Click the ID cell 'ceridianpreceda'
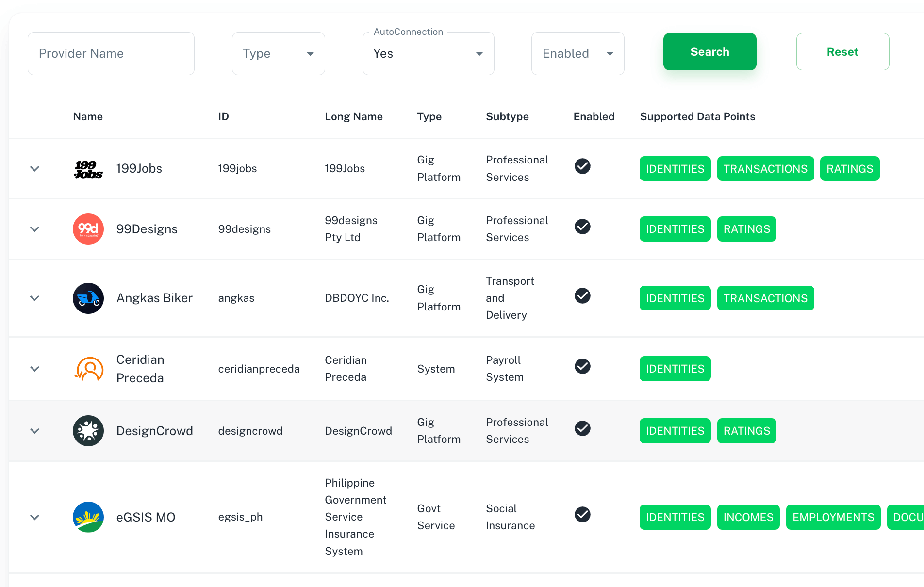 (x=259, y=369)
